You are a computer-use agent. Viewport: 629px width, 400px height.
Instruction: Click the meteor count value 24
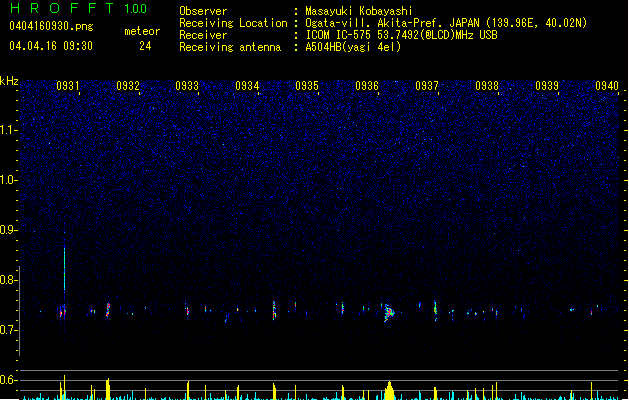point(145,46)
